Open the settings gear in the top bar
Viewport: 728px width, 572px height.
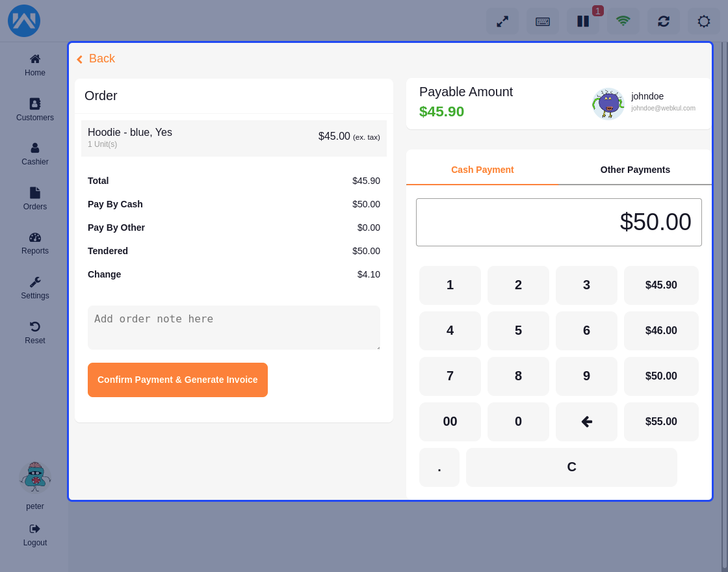(703, 21)
